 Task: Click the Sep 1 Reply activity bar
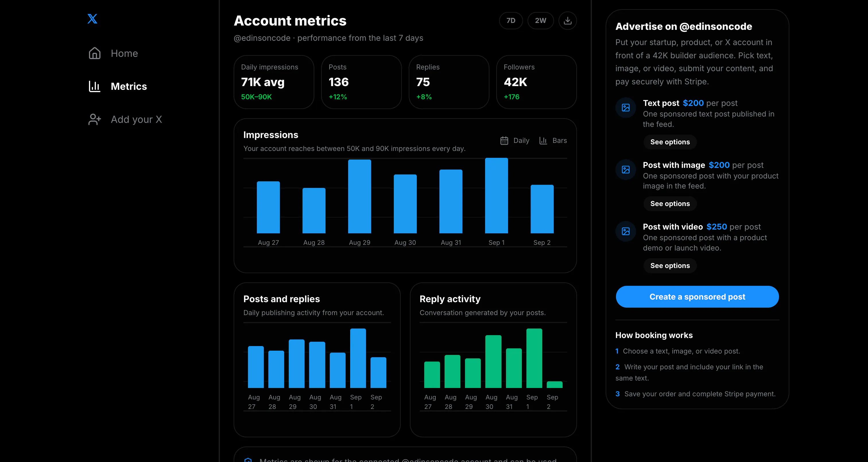(534, 358)
